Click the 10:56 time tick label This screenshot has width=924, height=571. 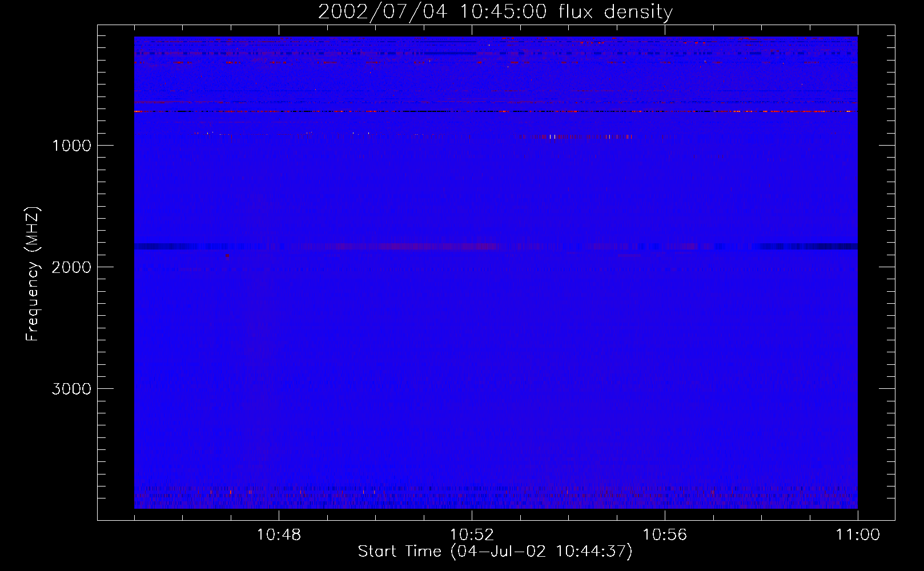coord(665,535)
